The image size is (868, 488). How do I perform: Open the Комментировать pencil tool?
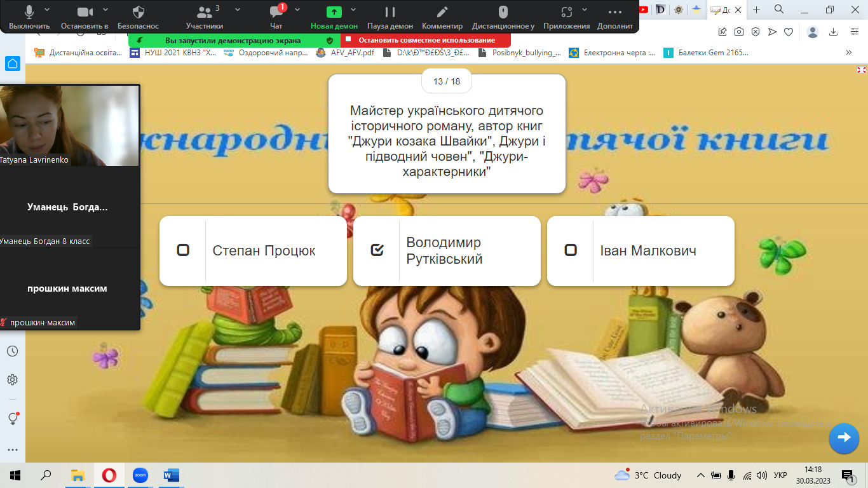pos(442,17)
